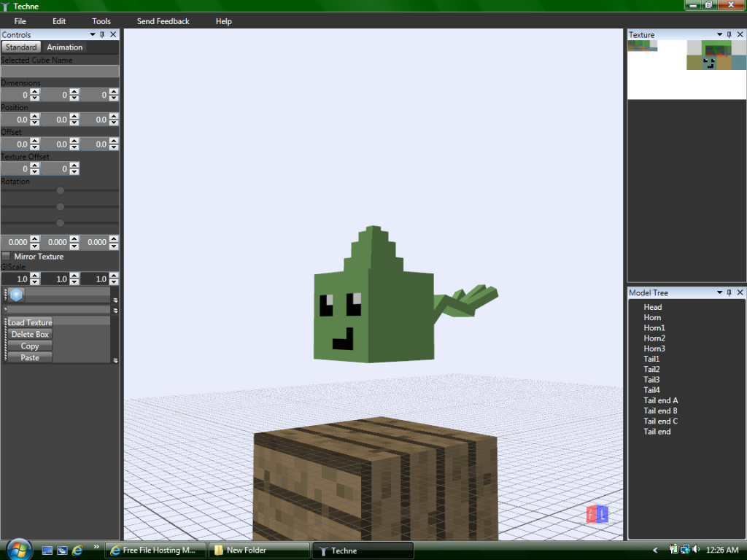The height and width of the screenshot is (560, 747).
Task: Focus the Selected Cube Name field
Action: pyautogui.click(x=60, y=71)
